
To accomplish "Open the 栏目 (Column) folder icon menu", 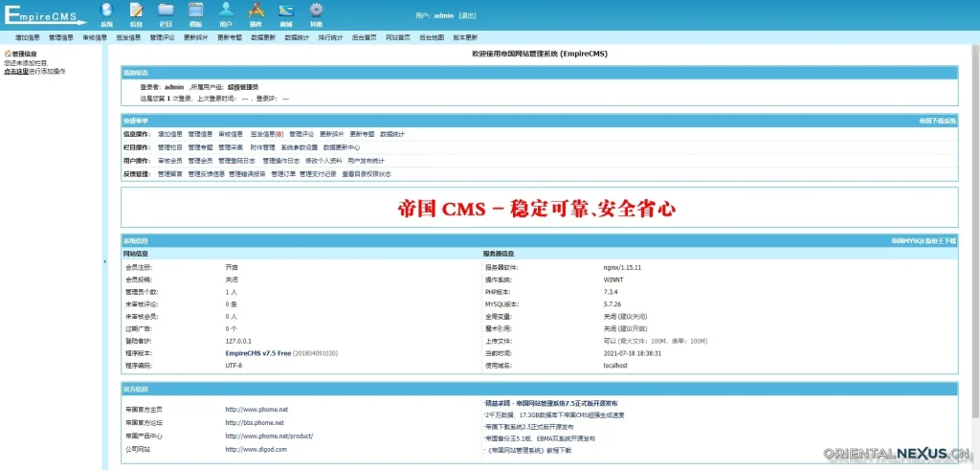I will 166,14.
